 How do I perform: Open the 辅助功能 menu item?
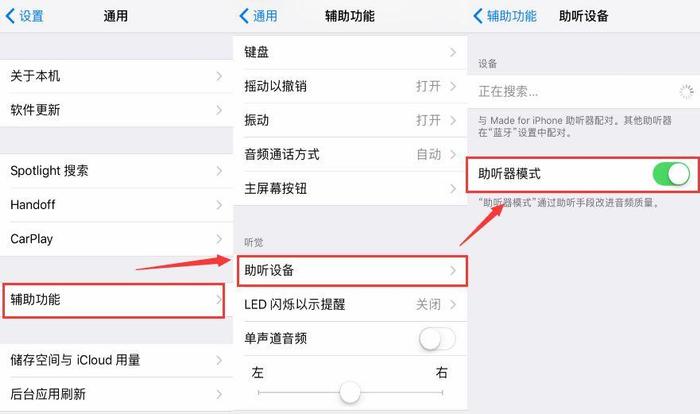pos(113,301)
